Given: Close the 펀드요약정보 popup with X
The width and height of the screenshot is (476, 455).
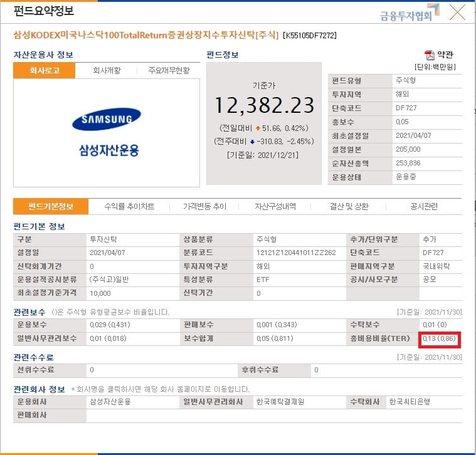Looking at the screenshot, I should pos(457,13).
